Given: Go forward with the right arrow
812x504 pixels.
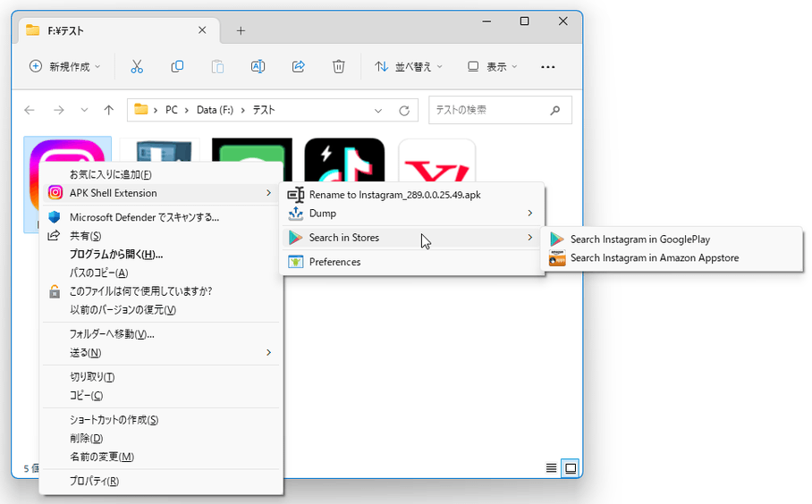Looking at the screenshot, I should [x=58, y=110].
